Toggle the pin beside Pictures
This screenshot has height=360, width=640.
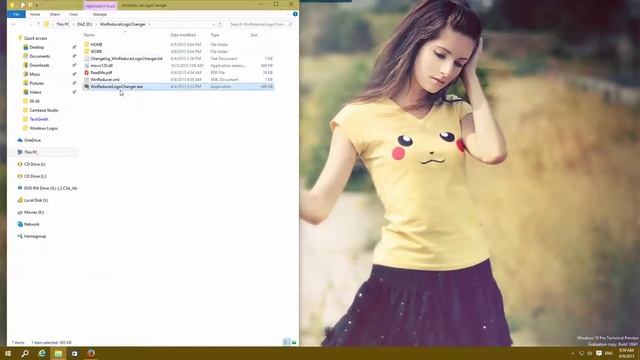[x=74, y=83]
